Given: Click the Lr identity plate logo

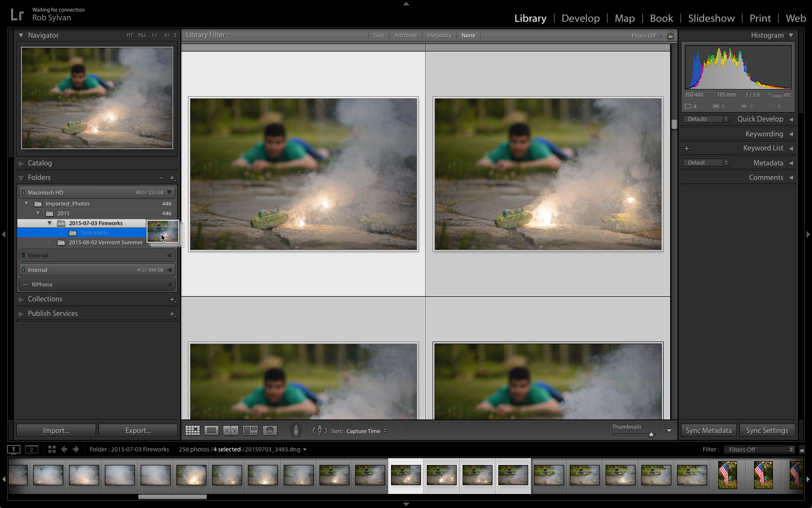Looking at the screenshot, I should [17, 15].
